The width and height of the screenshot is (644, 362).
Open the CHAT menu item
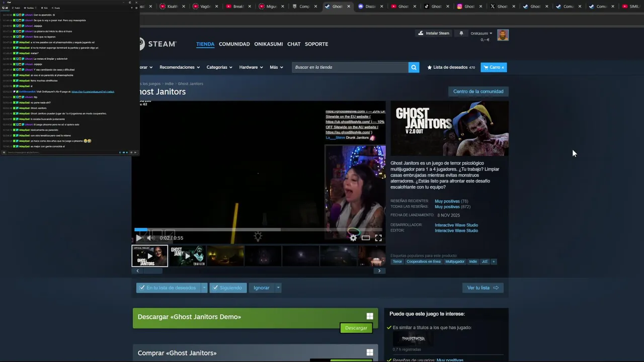pos(294,44)
